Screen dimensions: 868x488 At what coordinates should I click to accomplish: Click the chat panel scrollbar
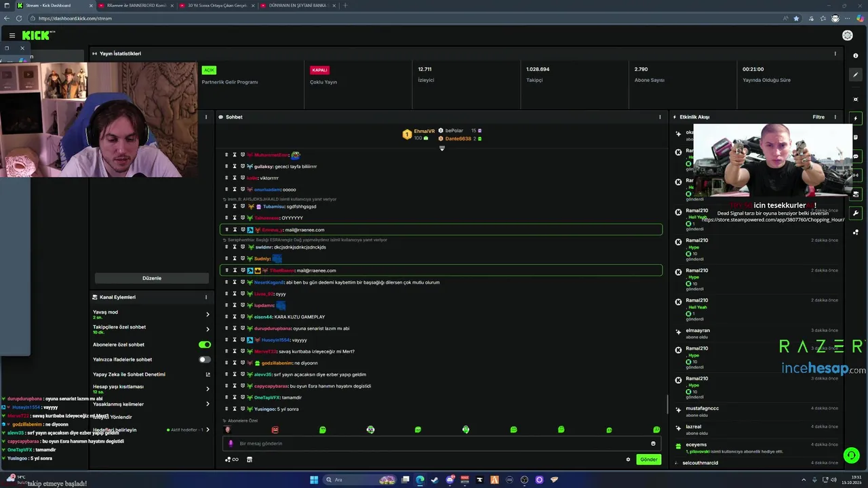[x=667, y=405]
